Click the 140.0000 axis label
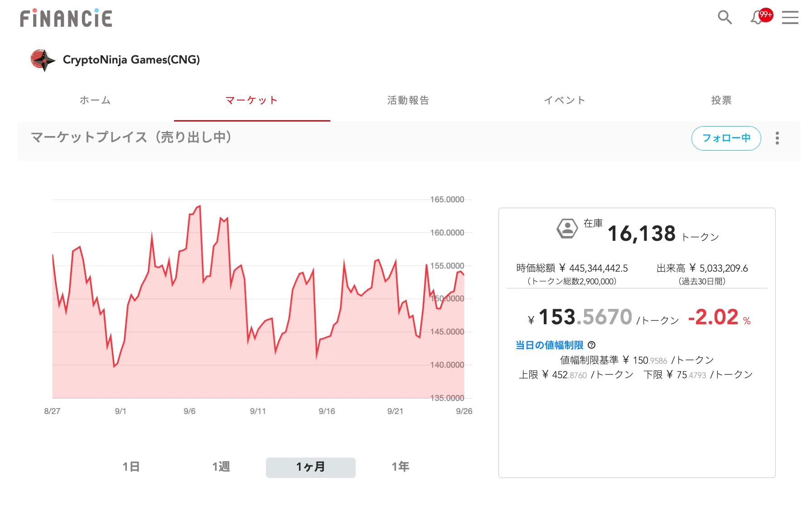 (447, 365)
